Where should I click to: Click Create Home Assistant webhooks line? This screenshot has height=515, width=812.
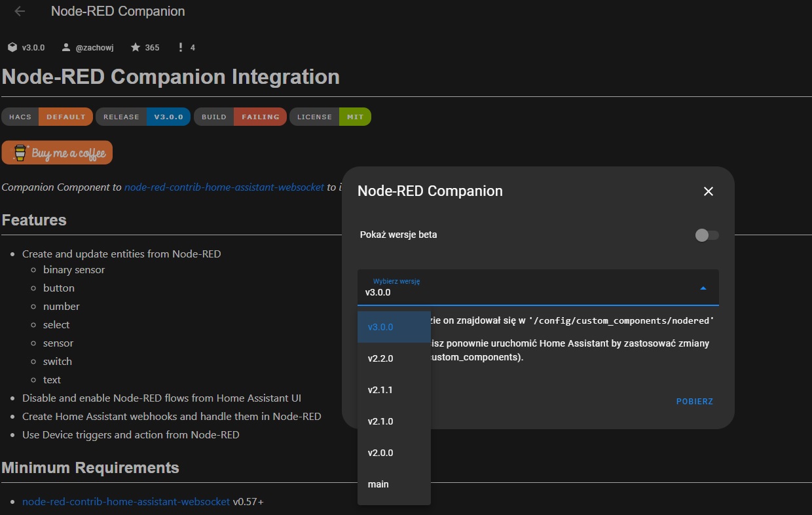(172, 416)
